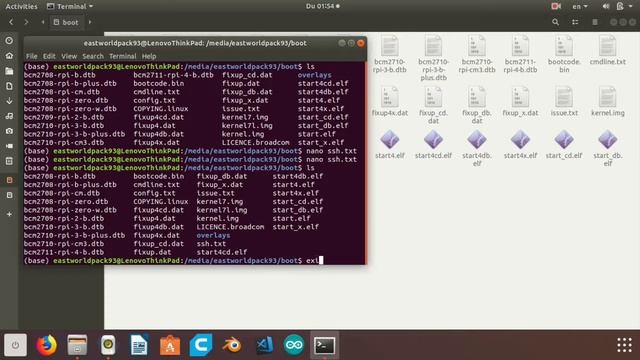The width and height of the screenshot is (640, 360).
Task: Open the Terminal Search menu
Action: click(93, 56)
